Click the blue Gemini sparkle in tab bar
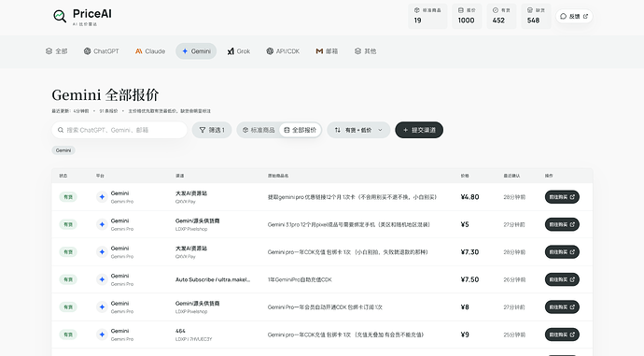 pos(185,51)
